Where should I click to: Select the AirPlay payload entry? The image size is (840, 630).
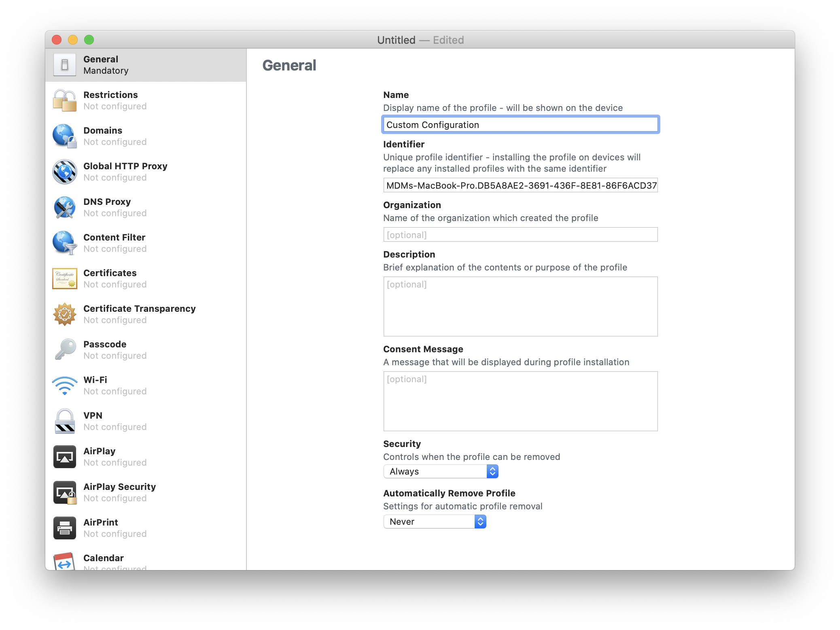click(x=99, y=456)
